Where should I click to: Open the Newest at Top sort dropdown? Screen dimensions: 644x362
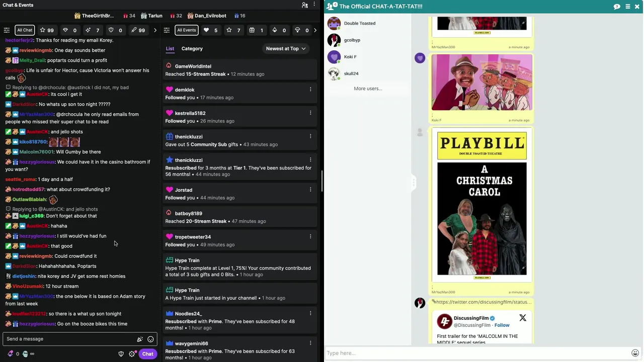286,49
